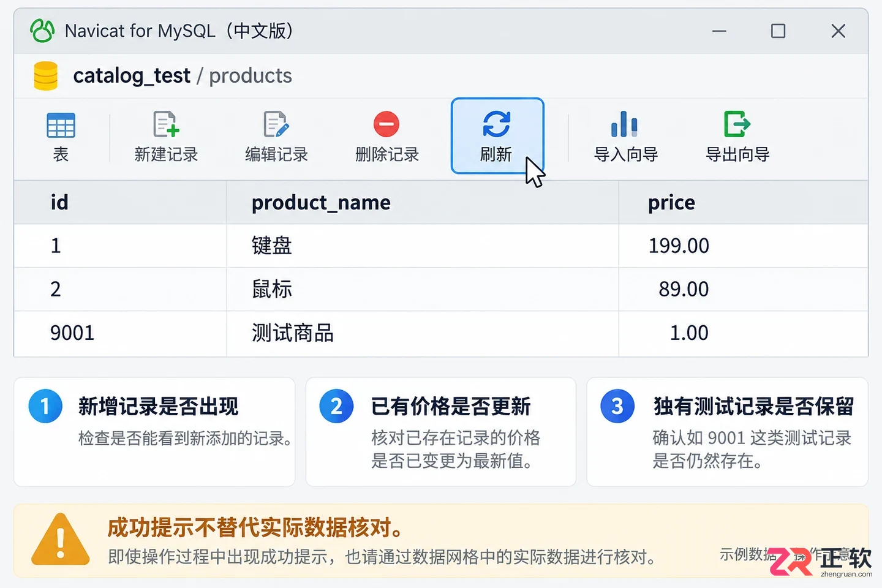Click the 独有测试记录是否保留 card heading
This screenshot has height=588, width=882.
coord(753,406)
